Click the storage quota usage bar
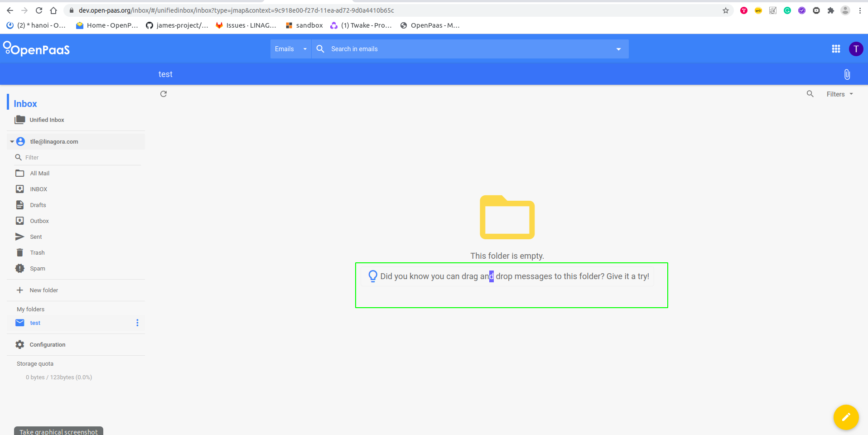The width and height of the screenshot is (868, 435). [59, 377]
